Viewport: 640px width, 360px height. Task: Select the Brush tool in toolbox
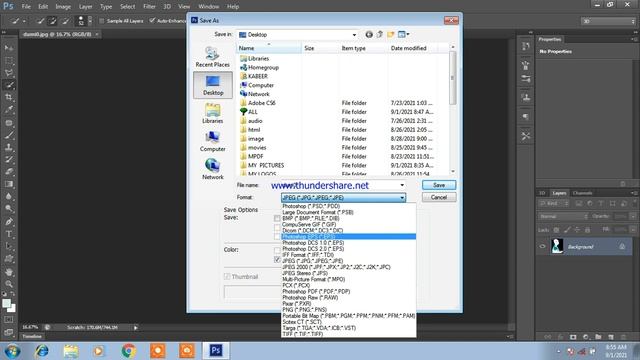[x=9, y=135]
